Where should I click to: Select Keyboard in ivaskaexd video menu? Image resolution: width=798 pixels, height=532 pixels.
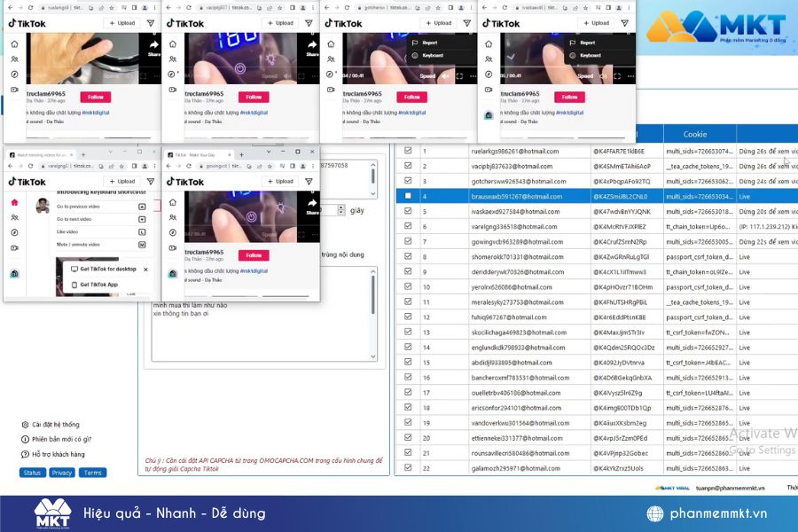586,56
